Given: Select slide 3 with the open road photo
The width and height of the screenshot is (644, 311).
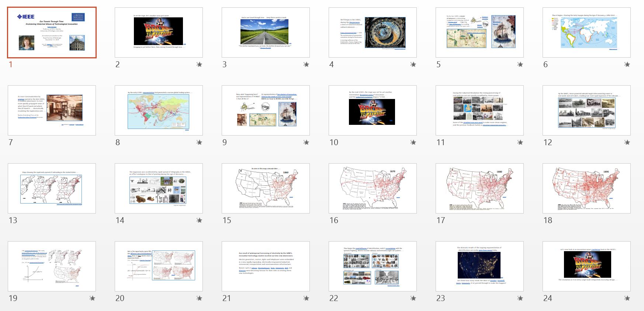Looking at the screenshot, I should pos(266,33).
